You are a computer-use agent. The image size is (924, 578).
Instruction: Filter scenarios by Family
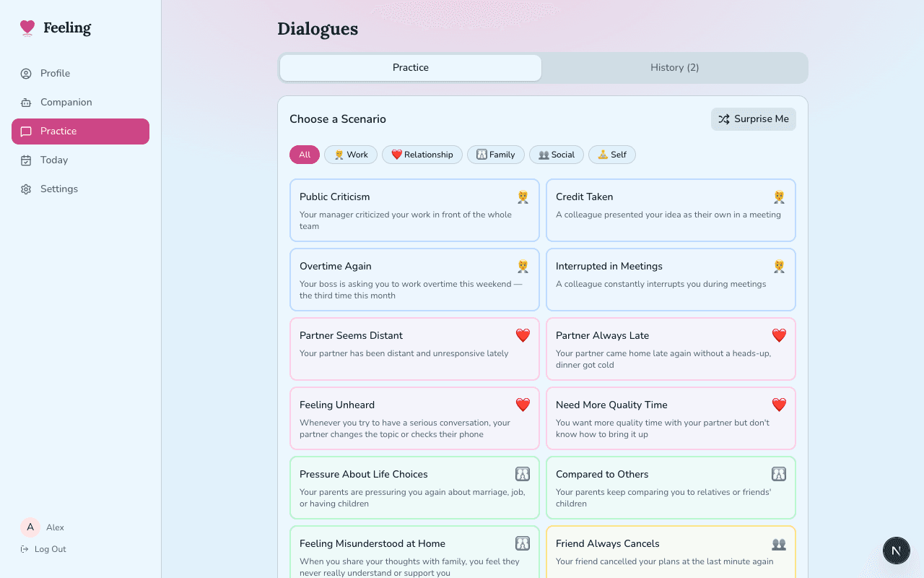coord(496,155)
